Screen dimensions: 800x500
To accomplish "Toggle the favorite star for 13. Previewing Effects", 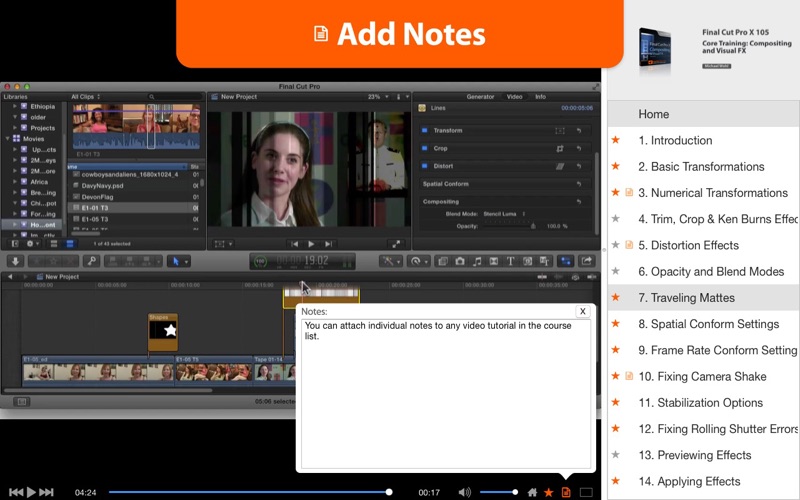I will click(616, 455).
